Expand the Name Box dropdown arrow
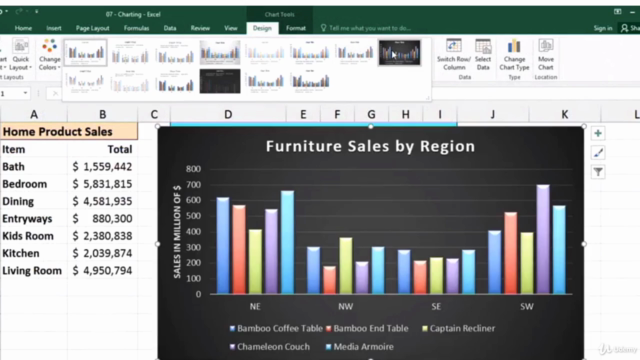This screenshot has height=360, width=640. (x=25, y=93)
